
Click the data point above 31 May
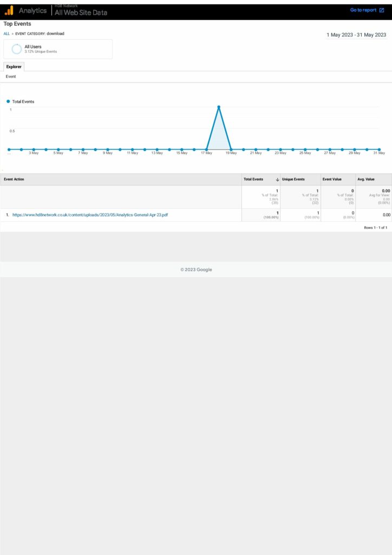(379, 149)
